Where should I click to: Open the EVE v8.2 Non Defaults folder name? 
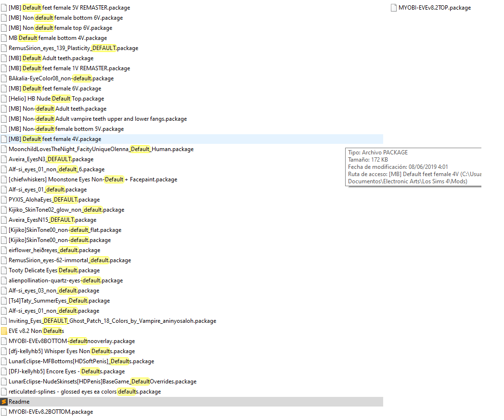[x=36, y=331]
